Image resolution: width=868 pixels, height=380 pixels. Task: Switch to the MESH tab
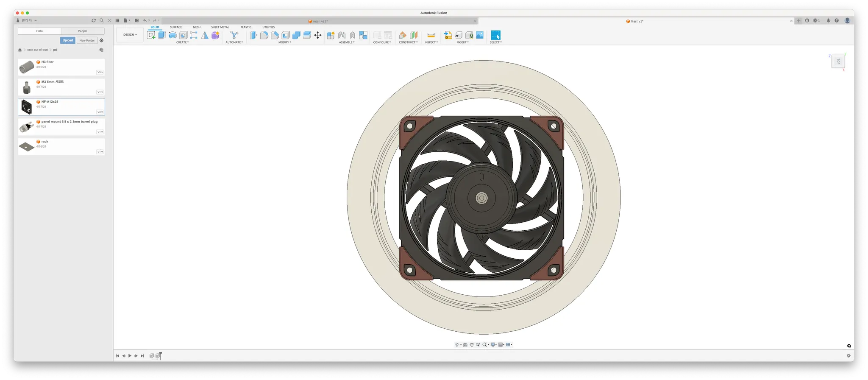pos(197,27)
